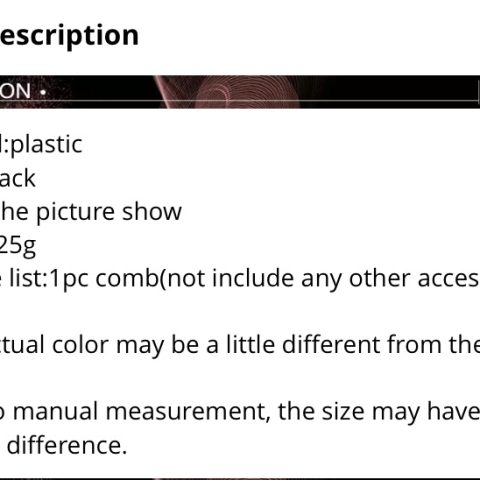Click the white dot beside banner title
The image size is (480, 480).
[x=43, y=92]
